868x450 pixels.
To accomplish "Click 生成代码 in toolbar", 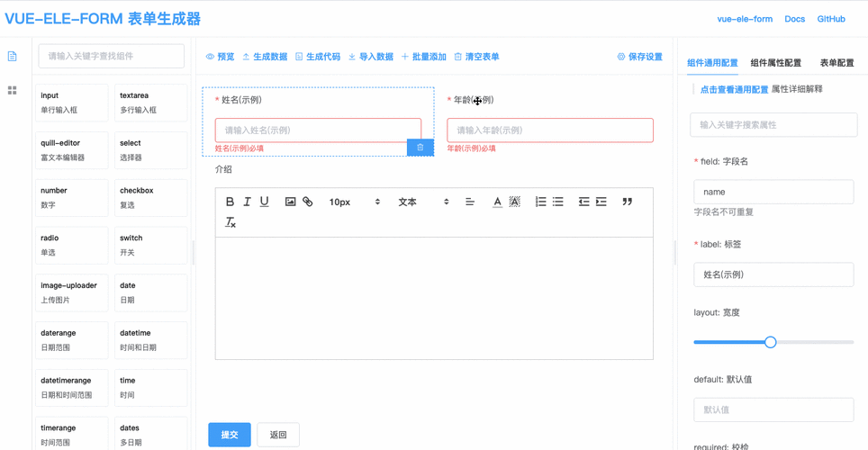I will point(318,57).
